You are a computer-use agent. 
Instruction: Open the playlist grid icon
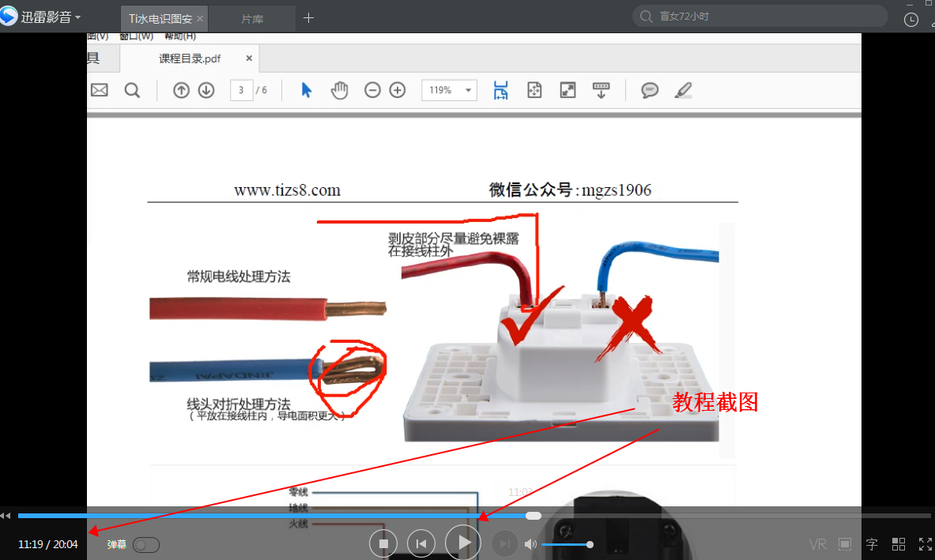[899, 544]
